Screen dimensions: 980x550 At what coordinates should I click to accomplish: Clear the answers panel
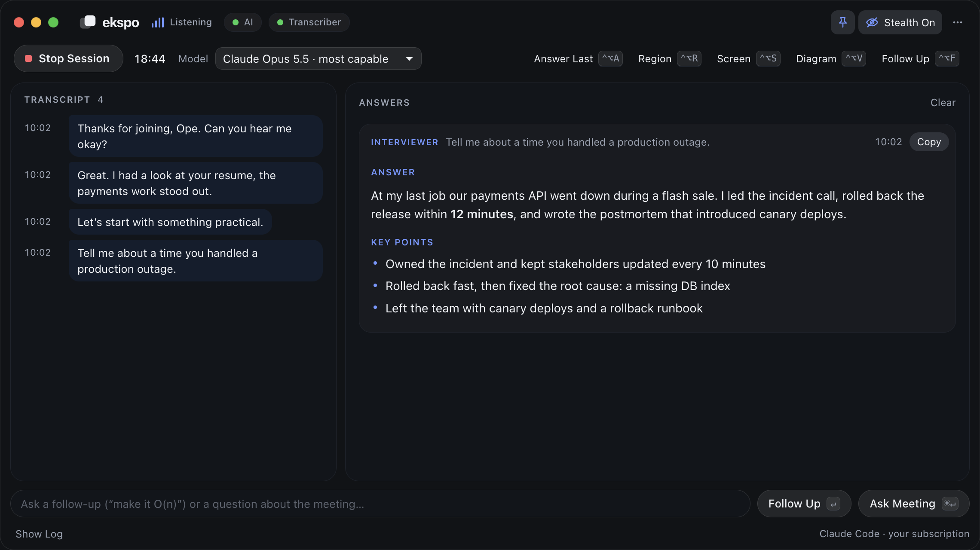(943, 103)
